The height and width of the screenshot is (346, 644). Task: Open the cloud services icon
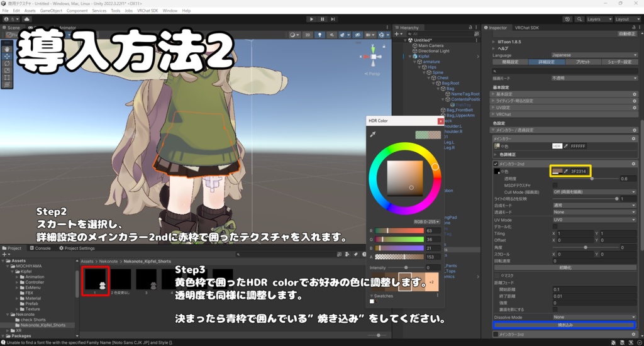coord(26,19)
